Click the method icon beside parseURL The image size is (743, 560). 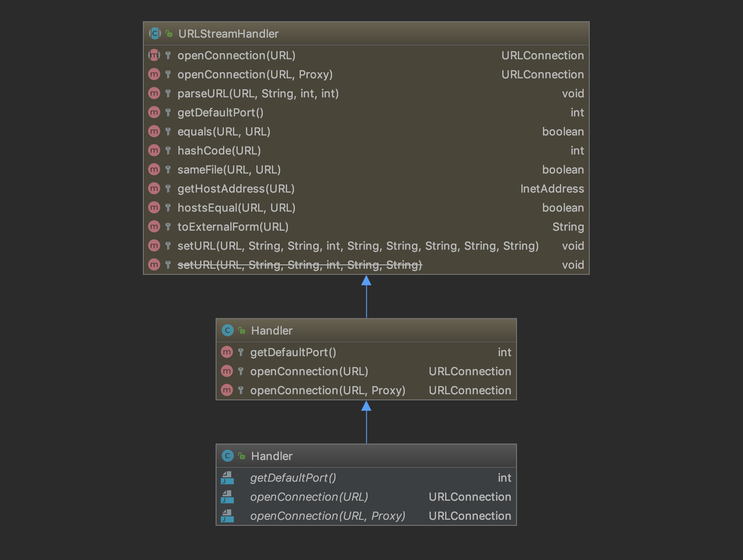coord(154,93)
